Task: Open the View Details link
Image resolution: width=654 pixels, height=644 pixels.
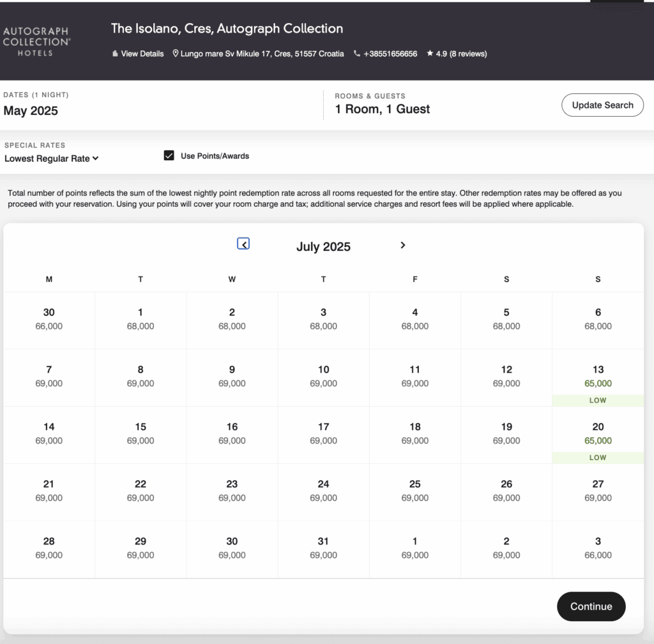Action: tap(142, 54)
